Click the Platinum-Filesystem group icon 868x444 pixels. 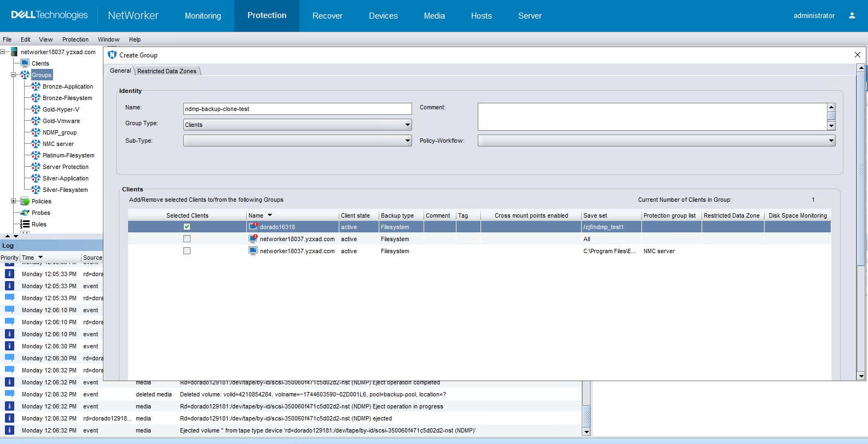point(36,155)
